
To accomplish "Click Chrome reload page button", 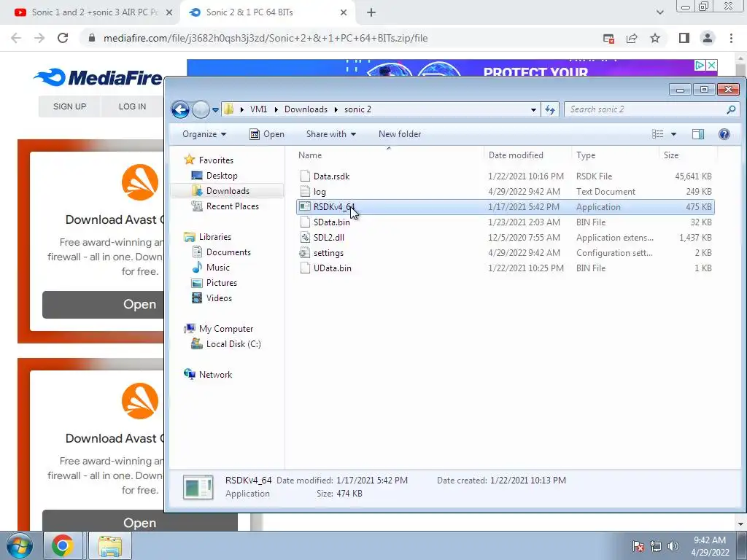I will pyautogui.click(x=63, y=38).
